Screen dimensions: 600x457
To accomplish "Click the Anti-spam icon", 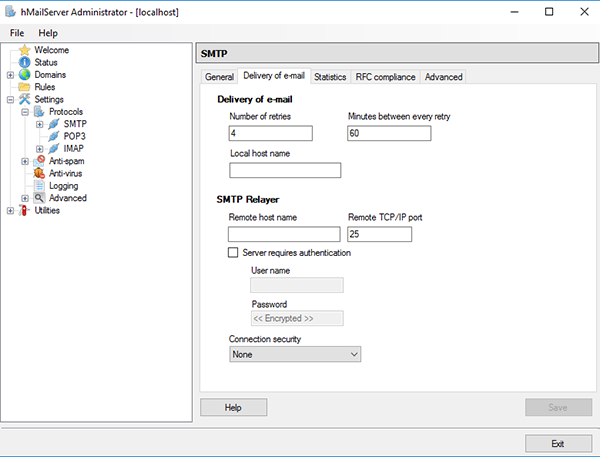I will click(x=39, y=161).
